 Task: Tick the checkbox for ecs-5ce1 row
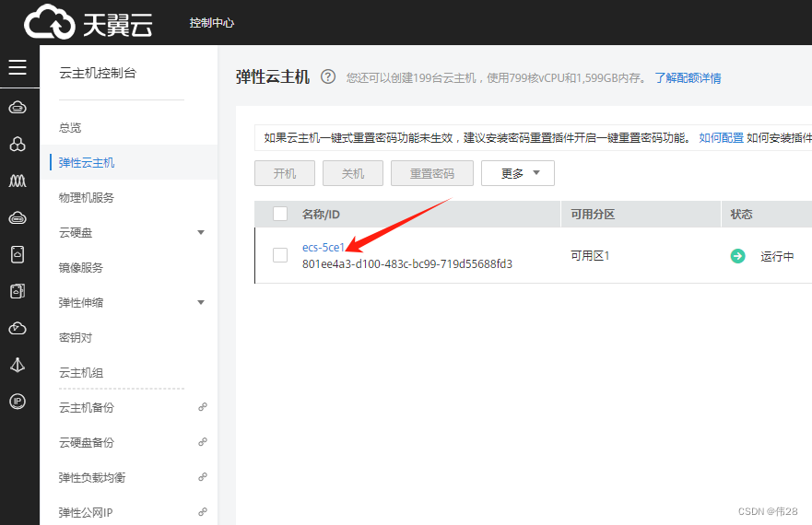280,255
